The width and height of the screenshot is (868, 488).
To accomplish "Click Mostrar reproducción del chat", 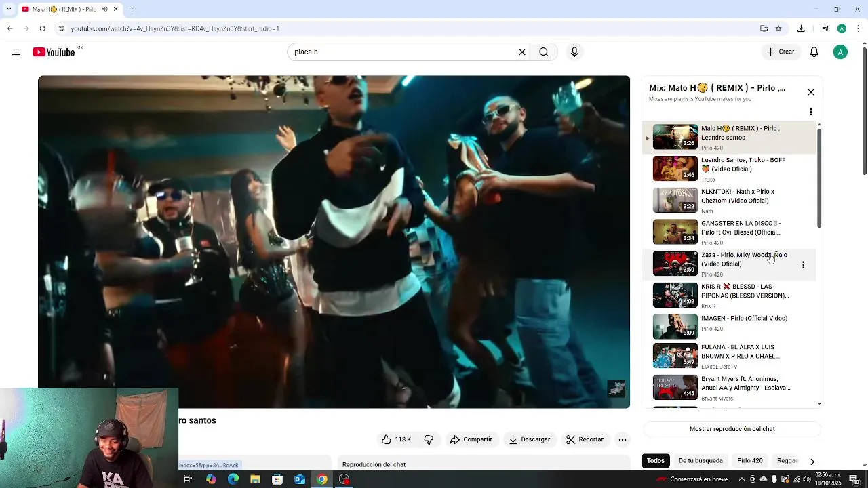I will point(732,429).
